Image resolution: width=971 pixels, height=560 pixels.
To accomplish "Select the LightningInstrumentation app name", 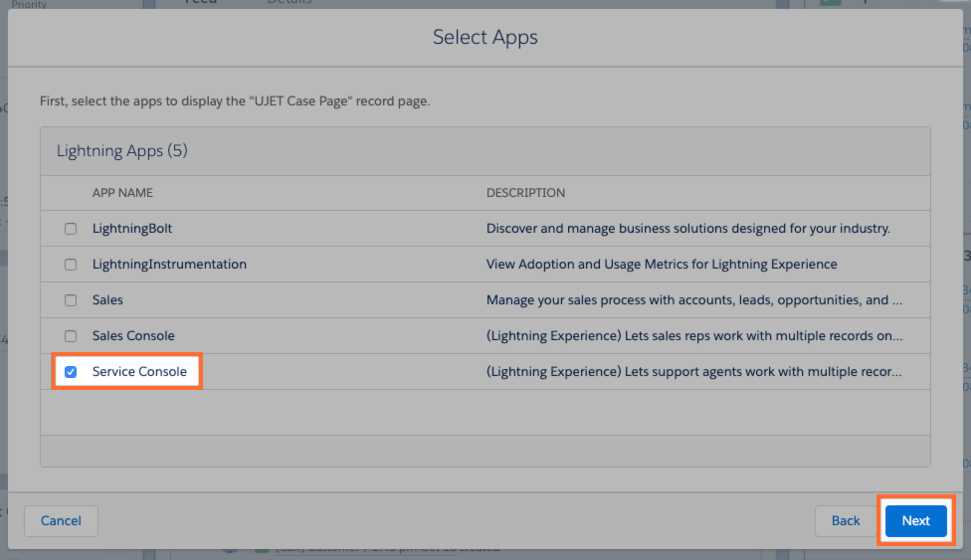I will (x=169, y=265).
